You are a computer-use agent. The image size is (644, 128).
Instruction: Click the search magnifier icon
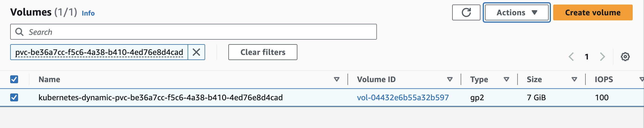(x=19, y=32)
